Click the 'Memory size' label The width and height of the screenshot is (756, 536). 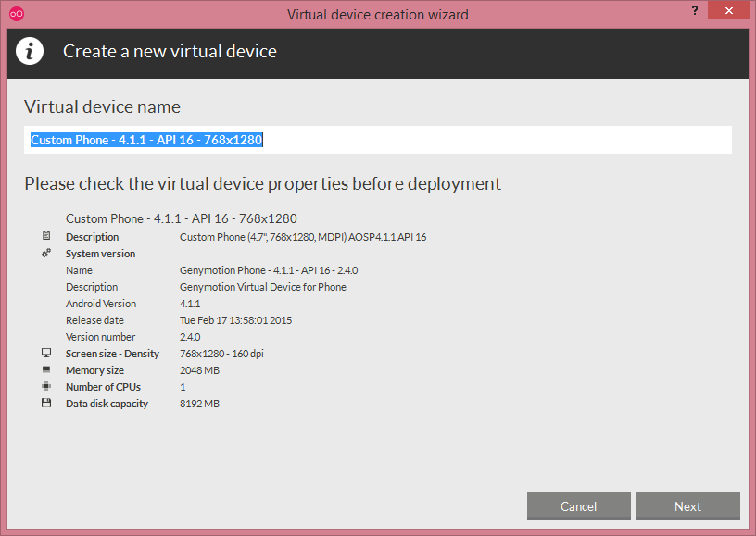pos(94,370)
